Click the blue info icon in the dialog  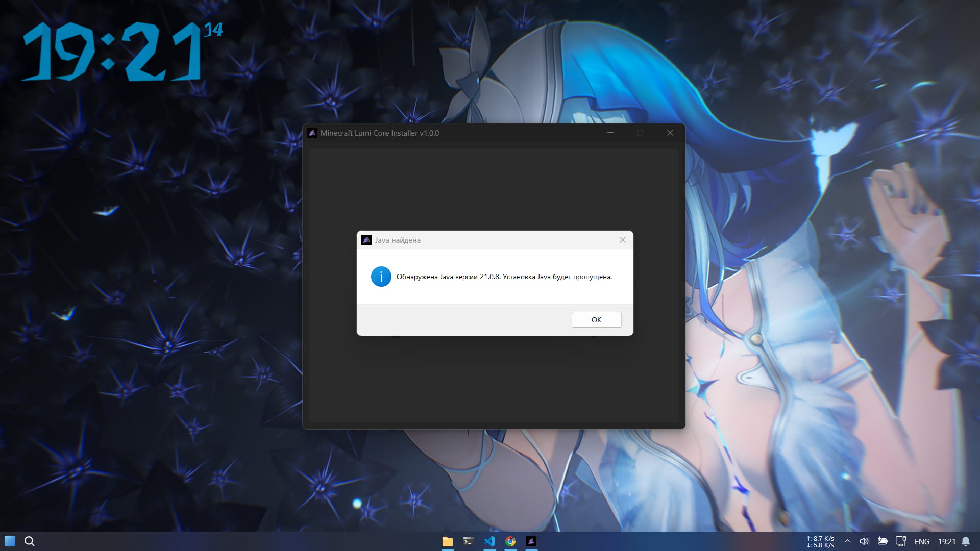coord(381,277)
